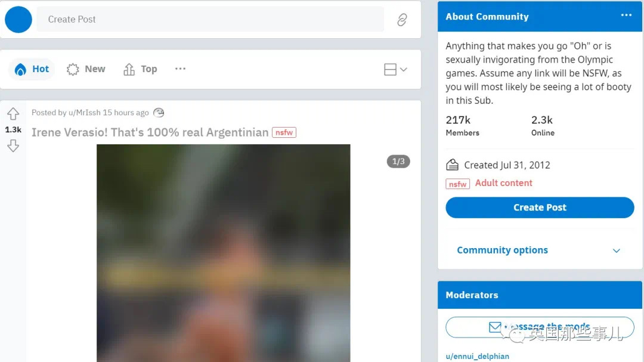
Task: Open About Community options ellipsis menu
Action: [626, 15]
